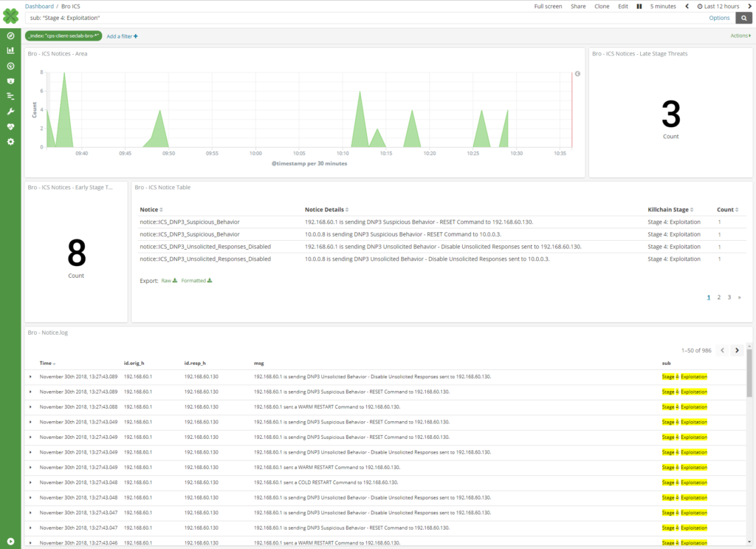Expand the first Notice.log row
Viewport: 756px width, 549px height.
[x=30, y=376]
